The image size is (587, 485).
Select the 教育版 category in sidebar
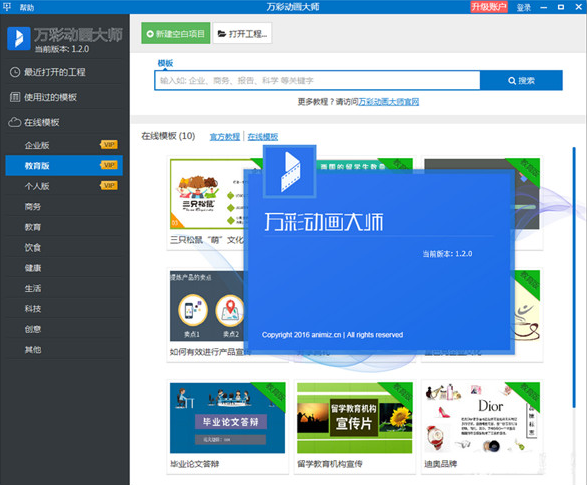point(64,165)
